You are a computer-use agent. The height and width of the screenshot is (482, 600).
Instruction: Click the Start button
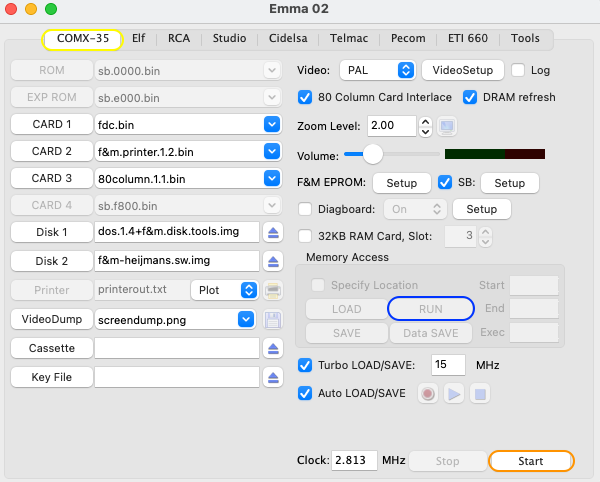(x=531, y=461)
